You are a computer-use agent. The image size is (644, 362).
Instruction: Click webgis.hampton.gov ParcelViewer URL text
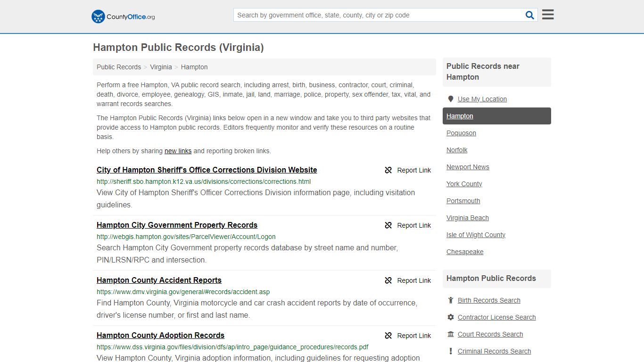(x=186, y=237)
